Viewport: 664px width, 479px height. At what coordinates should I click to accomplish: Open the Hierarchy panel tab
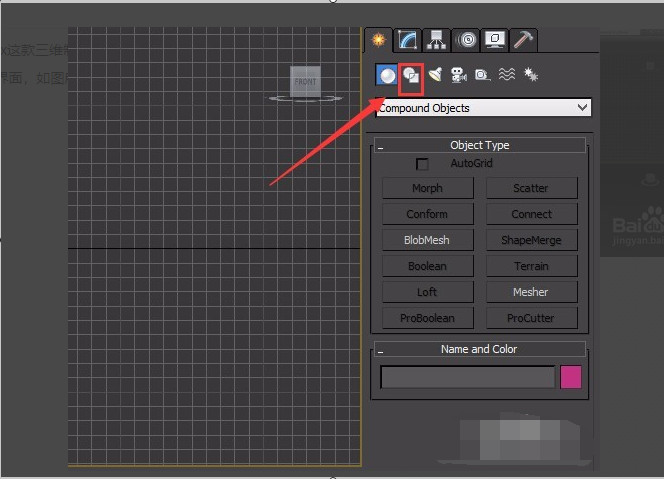point(436,40)
